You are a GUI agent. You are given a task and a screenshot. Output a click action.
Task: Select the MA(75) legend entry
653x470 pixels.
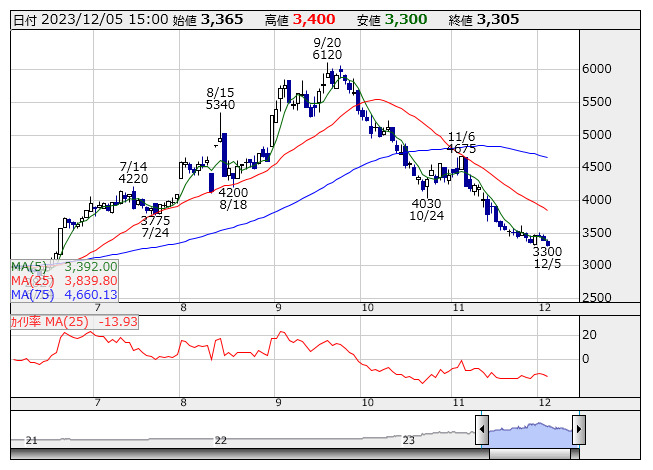[x=65, y=295]
